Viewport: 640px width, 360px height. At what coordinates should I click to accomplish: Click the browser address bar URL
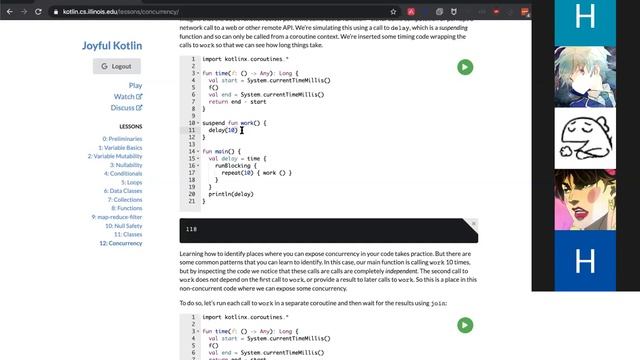[120, 12]
